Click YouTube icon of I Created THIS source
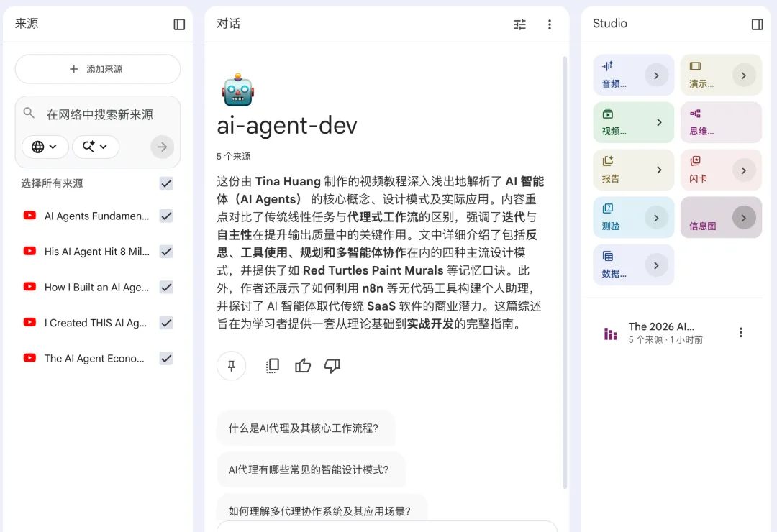 (29, 323)
